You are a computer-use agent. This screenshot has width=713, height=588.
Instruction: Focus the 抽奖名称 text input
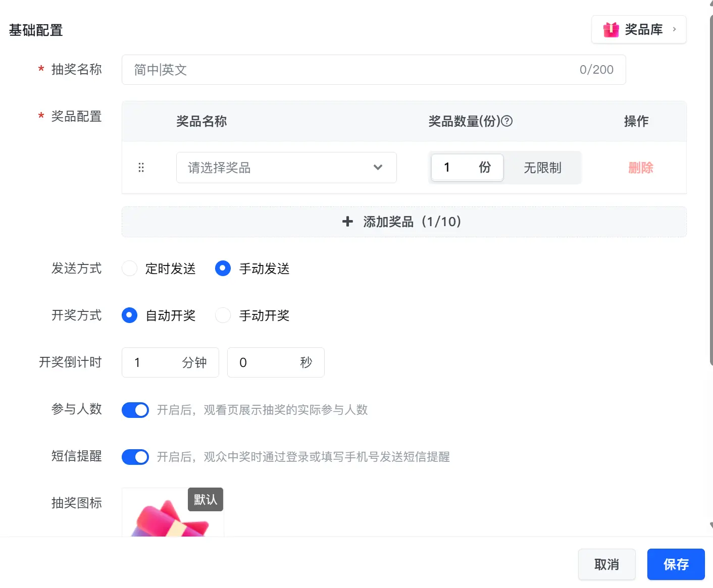tap(374, 70)
